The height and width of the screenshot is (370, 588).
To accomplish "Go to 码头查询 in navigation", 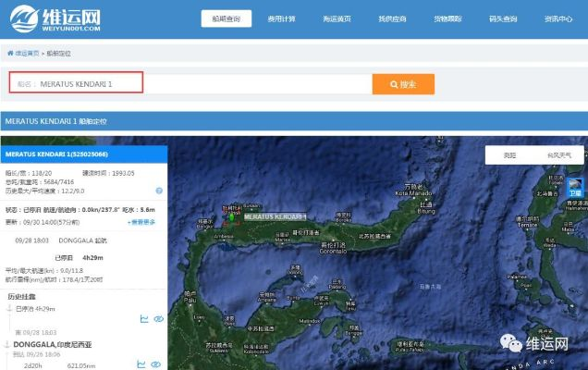I will click(x=502, y=18).
